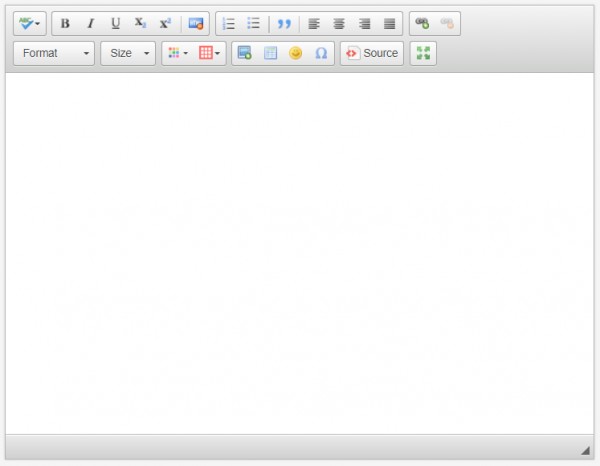
Task: Insert a numbered list
Action: coord(229,23)
